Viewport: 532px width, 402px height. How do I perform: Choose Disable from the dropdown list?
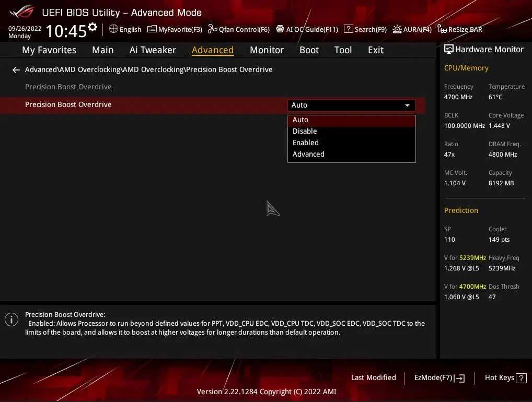(352, 131)
